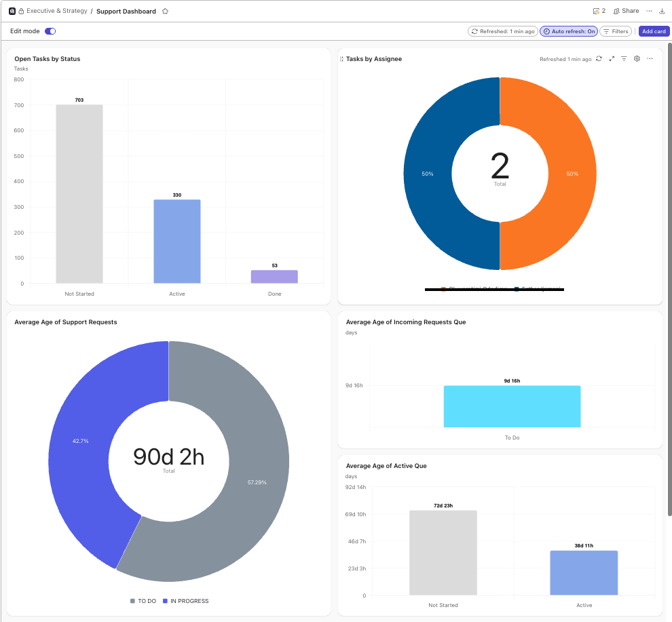
Task: Click the Add card button
Action: [653, 31]
